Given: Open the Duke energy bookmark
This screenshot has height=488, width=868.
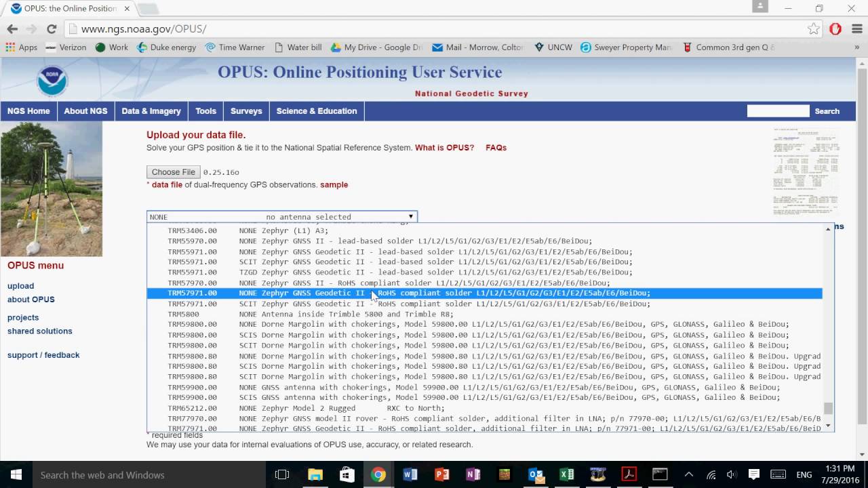Looking at the screenshot, I should [x=166, y=47].
